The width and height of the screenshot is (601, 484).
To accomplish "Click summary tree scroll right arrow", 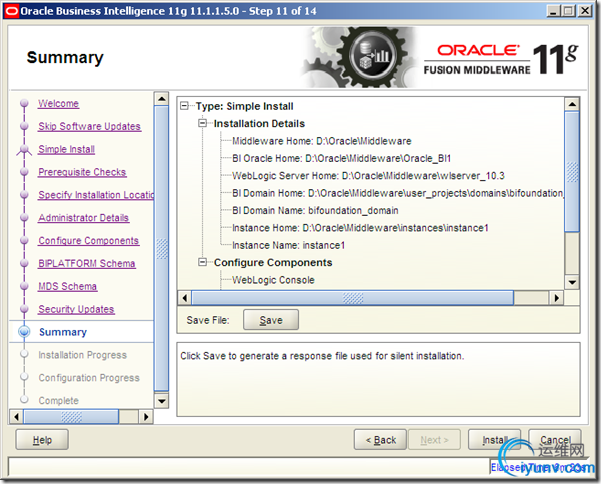I will [557, 298].
